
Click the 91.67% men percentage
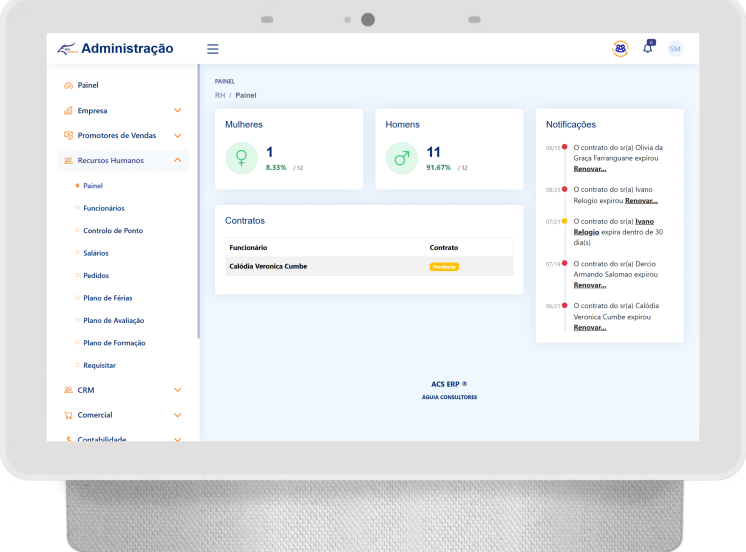[438, 168]
